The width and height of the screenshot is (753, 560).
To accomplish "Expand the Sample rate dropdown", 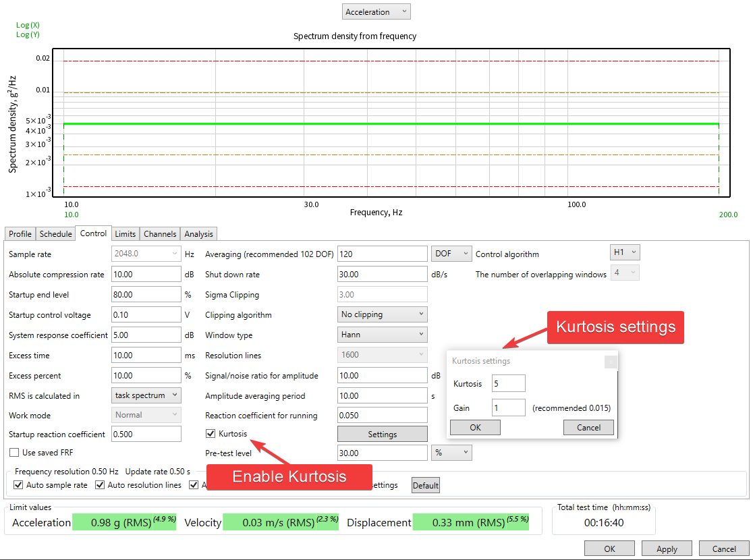I will (146, 254).
